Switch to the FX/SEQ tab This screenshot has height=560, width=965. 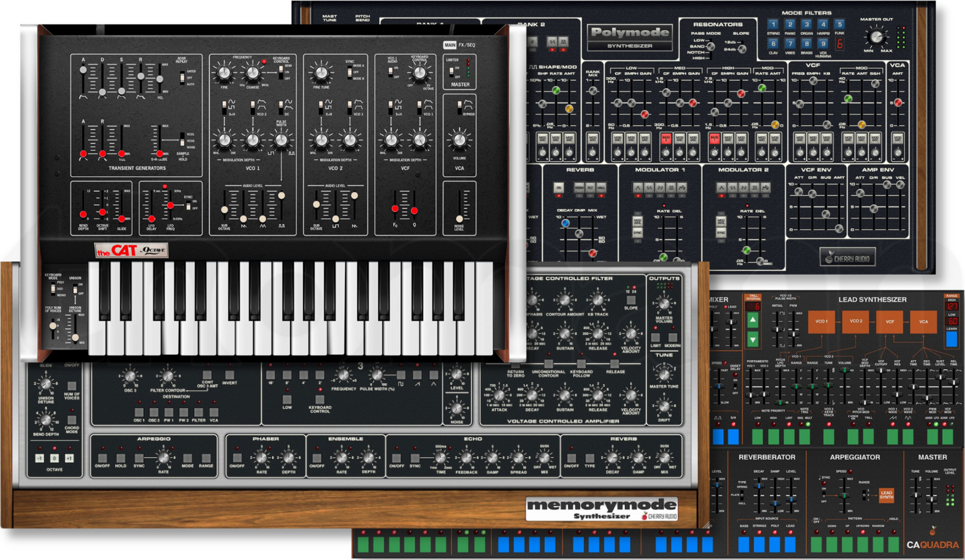pyautogui.click(x=467, y=45)
